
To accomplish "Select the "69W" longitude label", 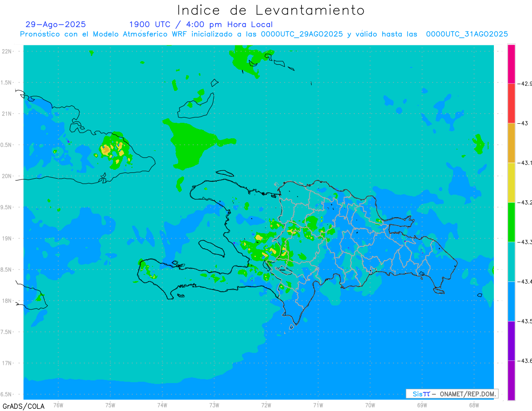I will click(x=422, y=404).
